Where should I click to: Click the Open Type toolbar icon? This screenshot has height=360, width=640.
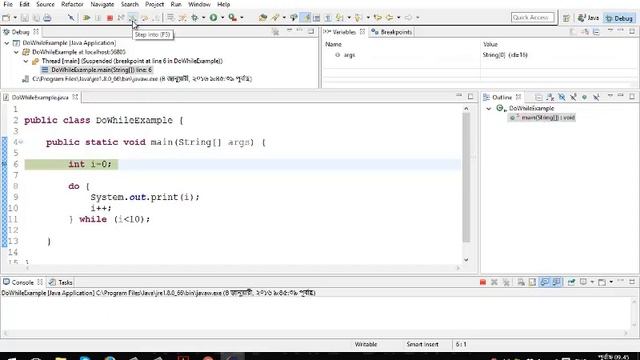[x=263, y=18]
